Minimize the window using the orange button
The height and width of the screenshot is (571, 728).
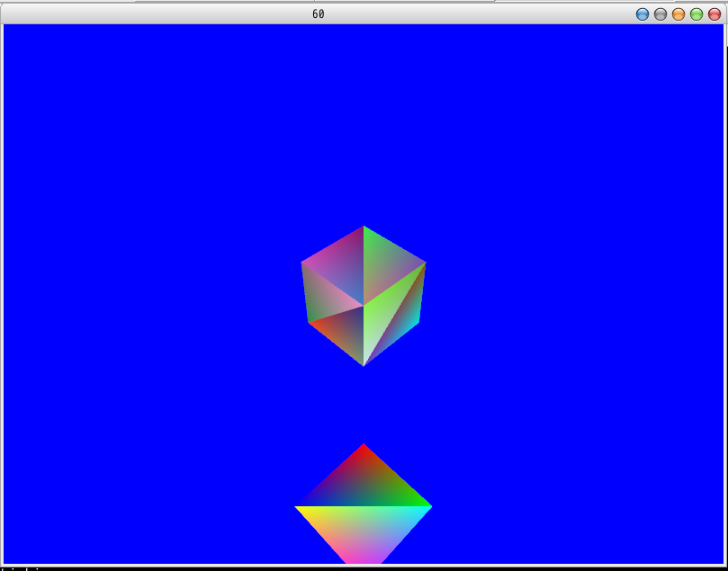coord(678,13)
